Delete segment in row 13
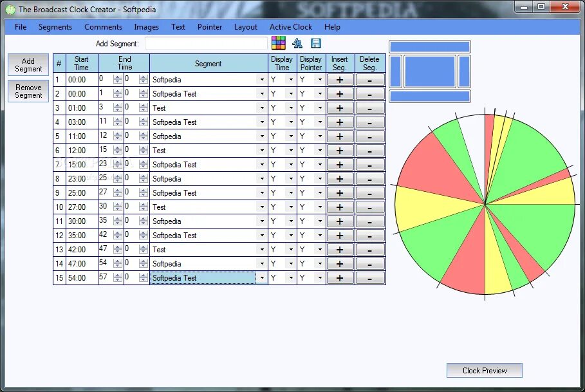585x392 pixels. pyautogui.click(x=370, y=250)
